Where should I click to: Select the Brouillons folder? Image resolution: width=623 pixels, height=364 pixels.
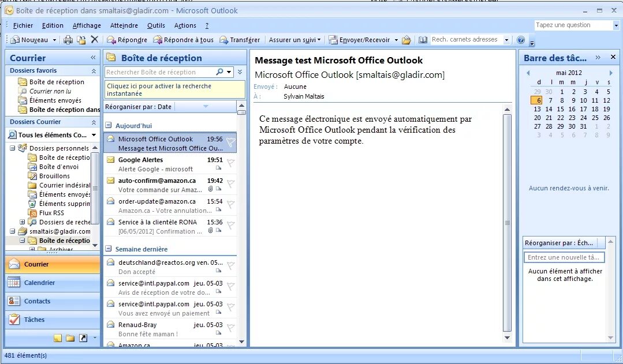pyautogui.click(x=54, y=176)
